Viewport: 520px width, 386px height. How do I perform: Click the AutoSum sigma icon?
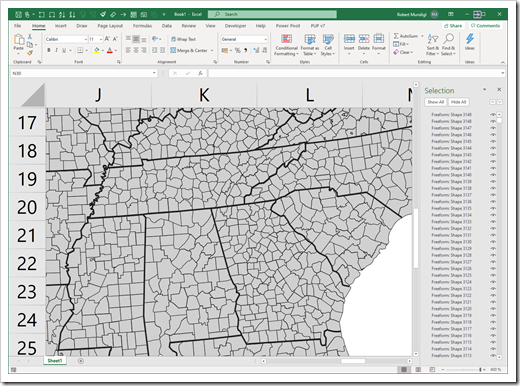click(396, 36)
